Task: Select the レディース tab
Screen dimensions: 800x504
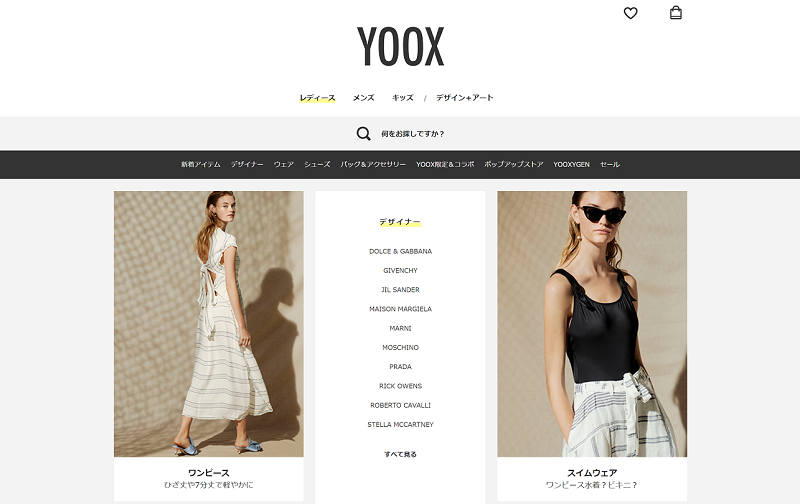Action: point(317,97)
